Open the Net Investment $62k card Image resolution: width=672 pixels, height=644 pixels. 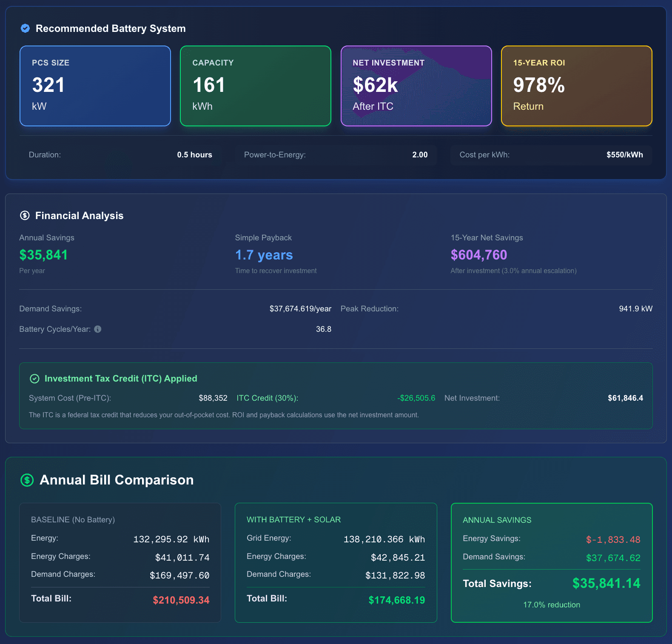tap(416, 86)
